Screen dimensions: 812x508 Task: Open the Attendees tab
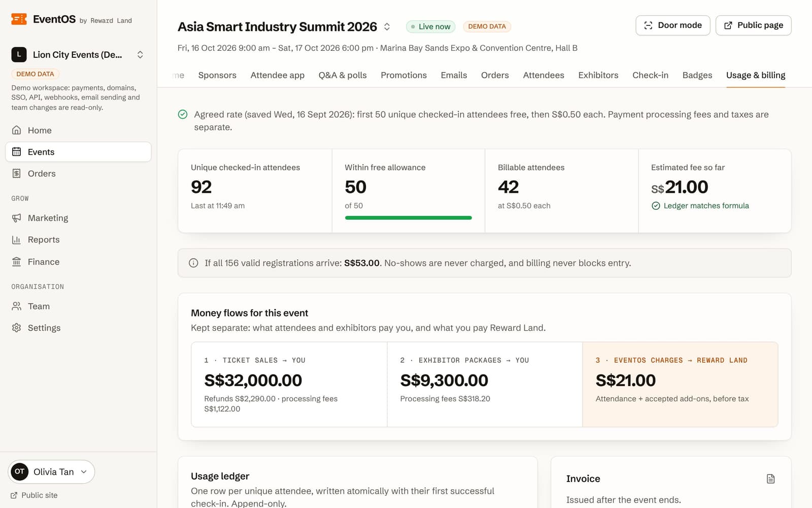544,75
